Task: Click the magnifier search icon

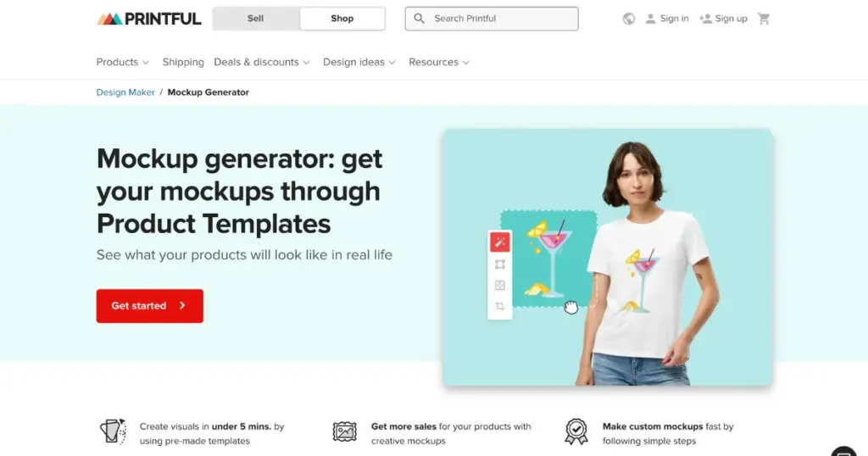Action: coord(419,19)
